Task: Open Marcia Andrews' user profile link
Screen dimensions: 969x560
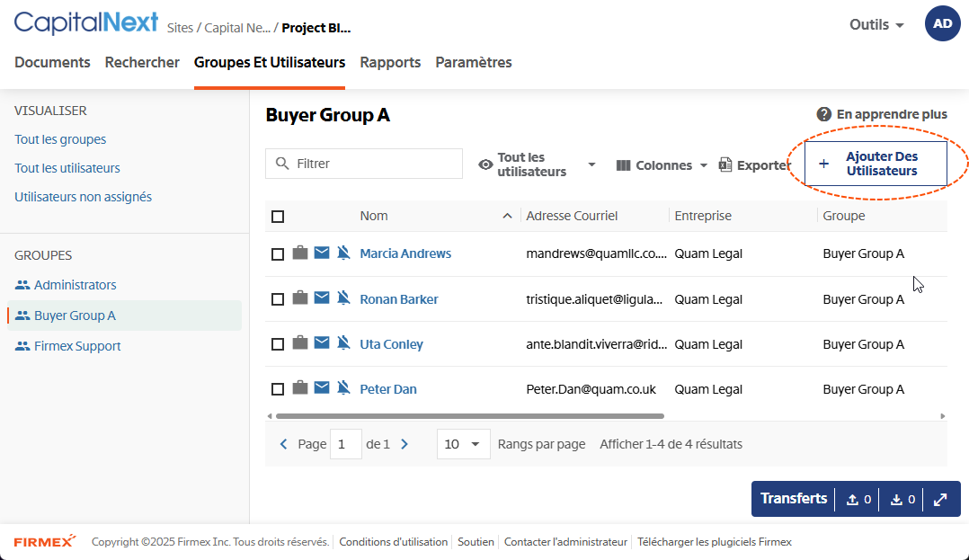Action: click(x=405, y=253)
